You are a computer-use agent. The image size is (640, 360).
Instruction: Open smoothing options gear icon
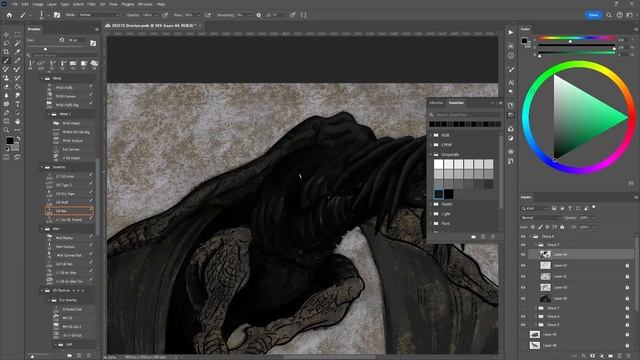tap(258, 15)
